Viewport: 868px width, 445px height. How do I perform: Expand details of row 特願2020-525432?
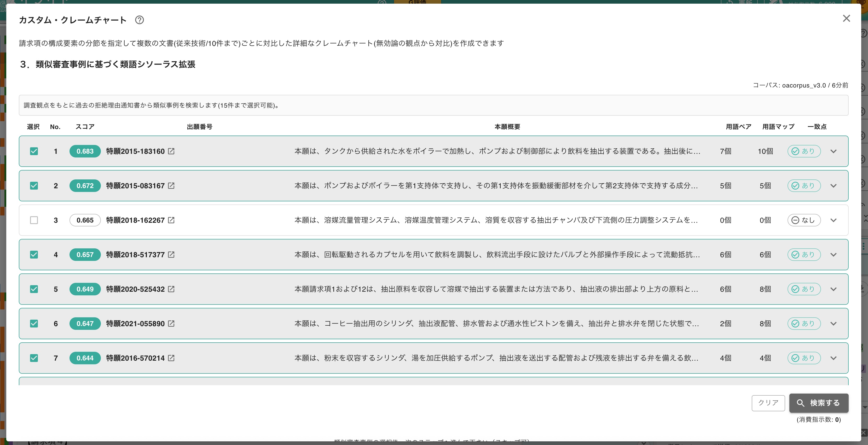[833, 289]
